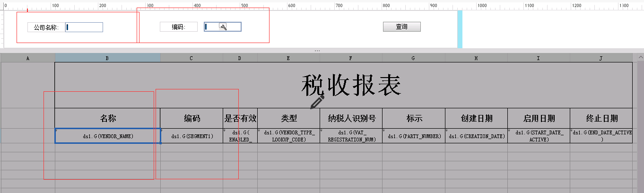This screenshot has width=644, height=193.
Task: Select the 创建日期 header cell
Action: (476, 118)
